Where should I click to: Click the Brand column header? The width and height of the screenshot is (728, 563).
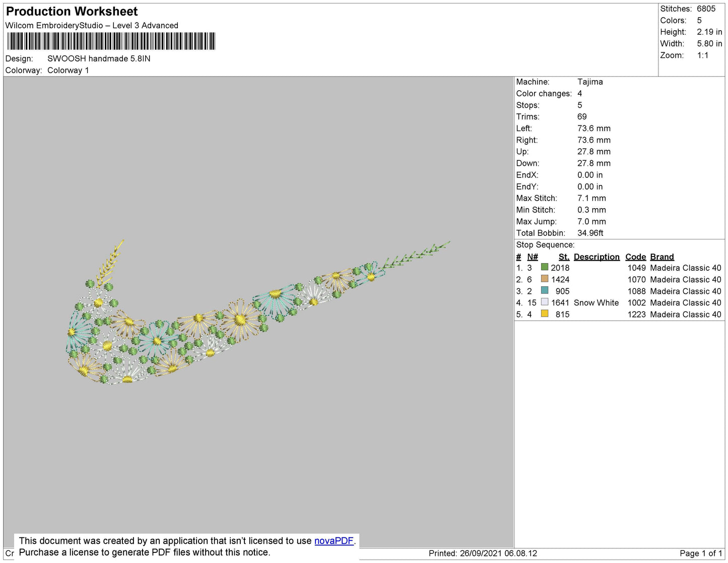(x=662, y=257)
